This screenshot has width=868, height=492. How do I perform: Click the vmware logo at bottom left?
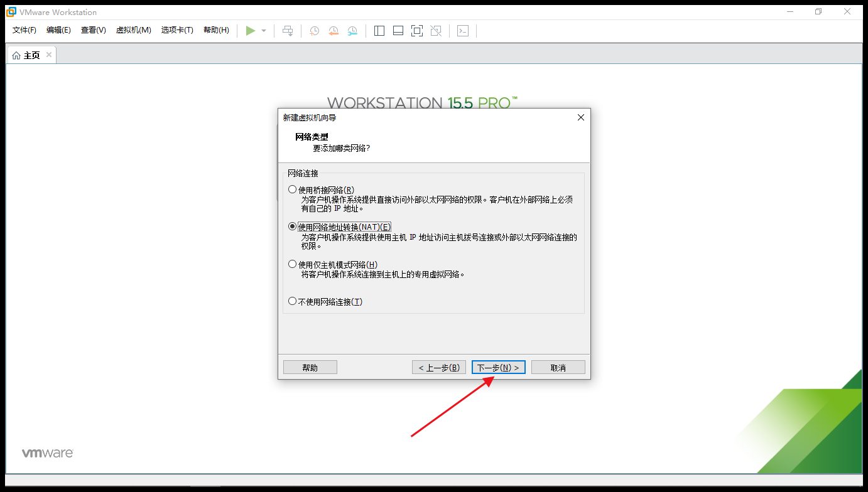[x=48, y=452]
